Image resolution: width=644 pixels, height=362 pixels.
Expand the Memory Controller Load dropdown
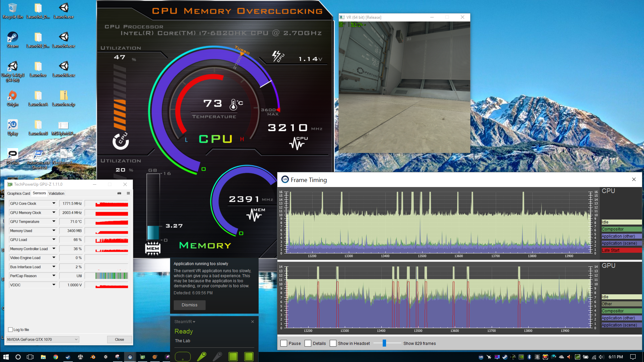tap(54, 249)
